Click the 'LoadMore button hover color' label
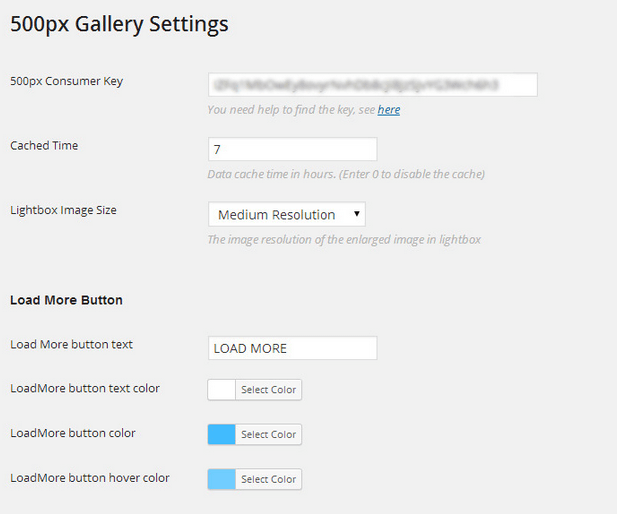 [90, 478]
